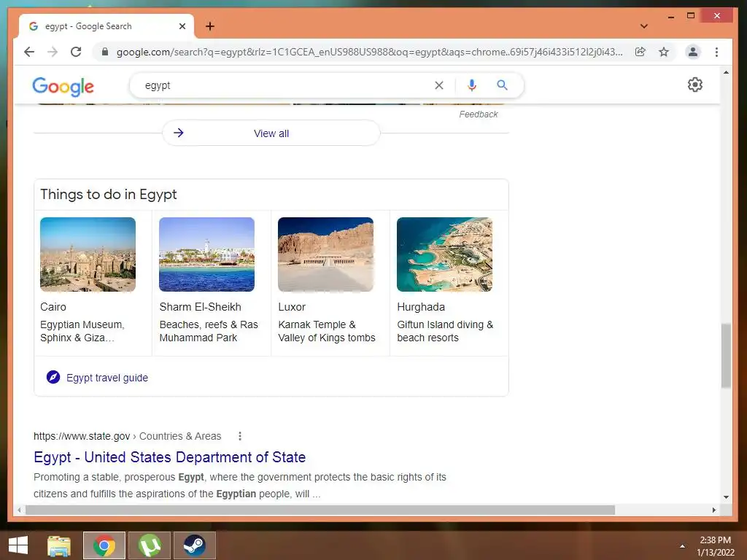This screenshot has height=560, width=747.
Task: Click 'Giftun Island diving & beach resorts' text
Action: point(445,331)
